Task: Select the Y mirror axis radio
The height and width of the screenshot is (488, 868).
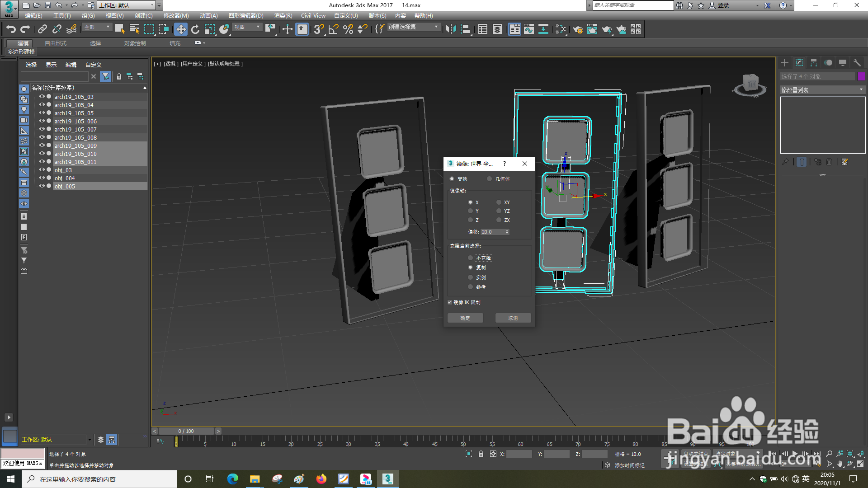Action: coord(471,211)
